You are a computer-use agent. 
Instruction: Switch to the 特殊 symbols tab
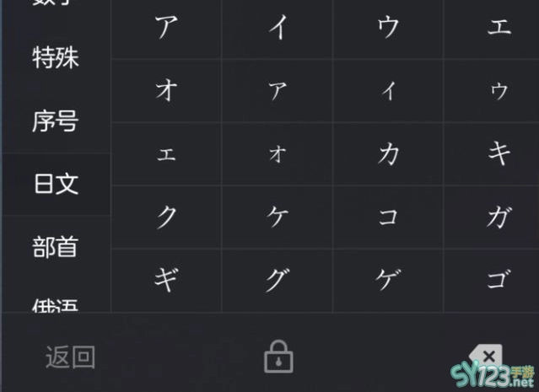point(57,57)
